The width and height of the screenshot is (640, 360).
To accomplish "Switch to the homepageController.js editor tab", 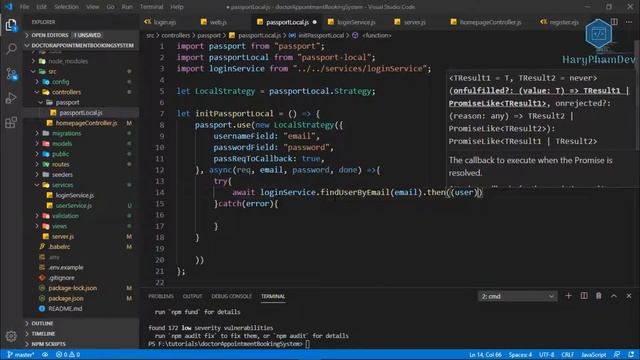I will (490, 22).
